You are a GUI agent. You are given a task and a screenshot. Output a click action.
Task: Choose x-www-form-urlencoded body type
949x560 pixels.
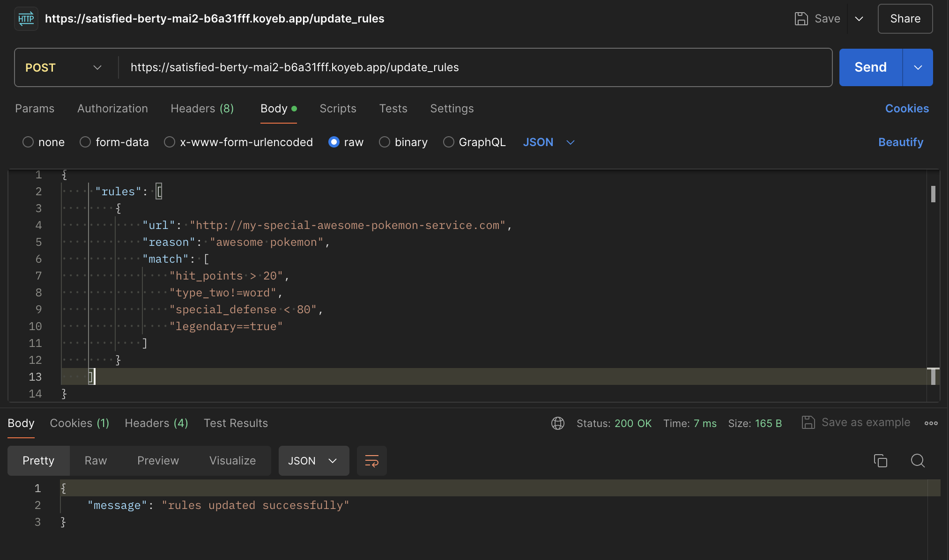(x=170, y=142)
